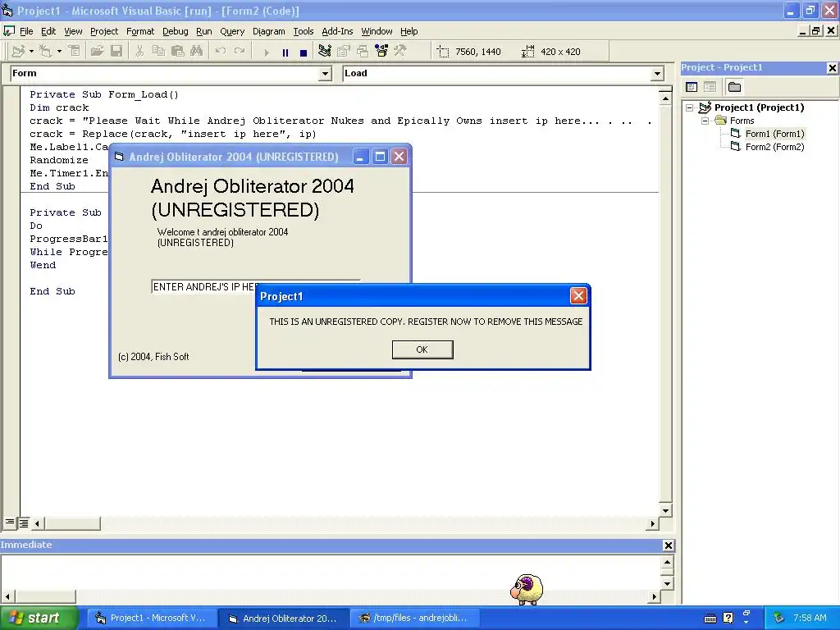Viewport: 840px width, 630px height.
Task: Toggle Full Module View button at code bottom-left
Action: [x=24, y=523]
